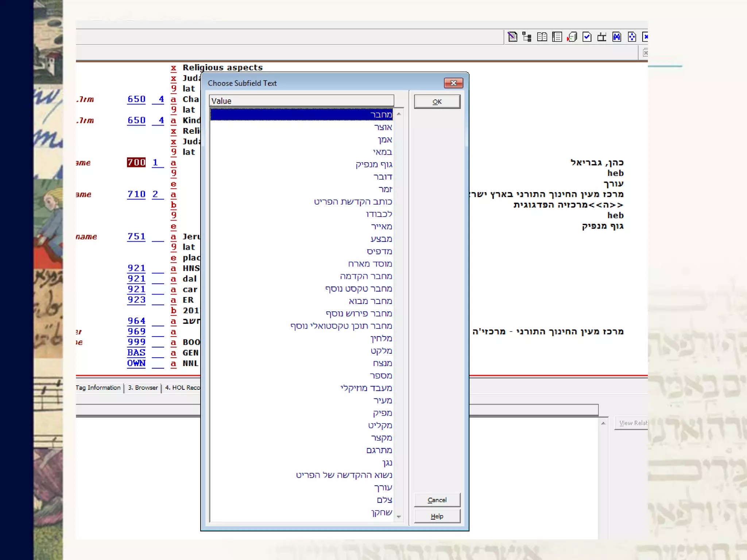Screen dimensions: 747x560
Task: Click the save to server icon
Action: pyautogui.click(x=572, y=37)
